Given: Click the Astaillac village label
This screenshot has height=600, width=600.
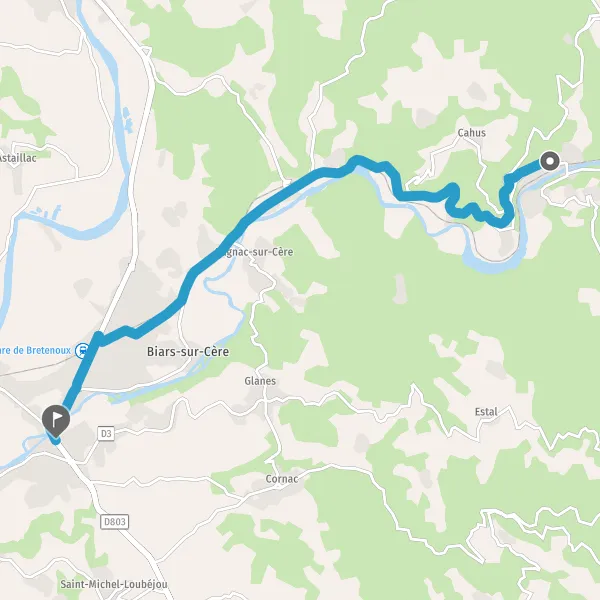Looking at the screenshot, I should pos(18,158).
